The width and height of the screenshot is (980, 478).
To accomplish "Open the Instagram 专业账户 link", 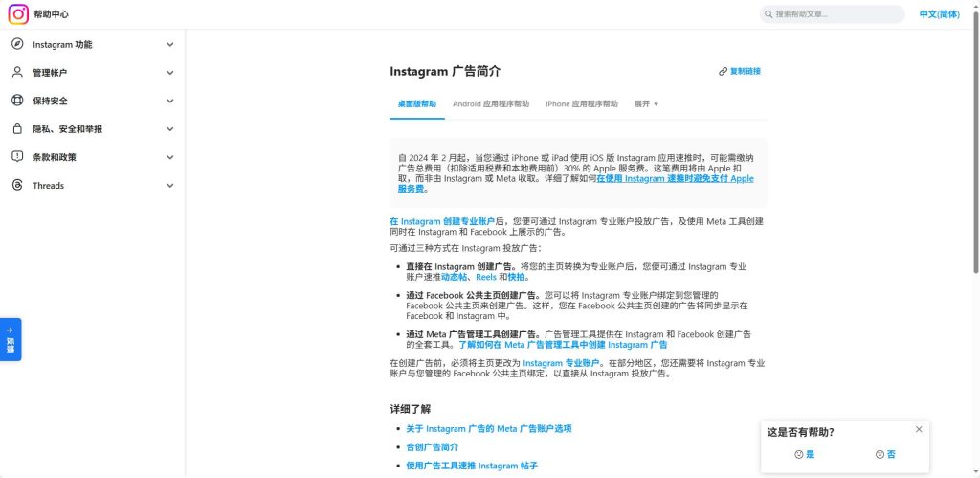I will [x=561, y=363].
